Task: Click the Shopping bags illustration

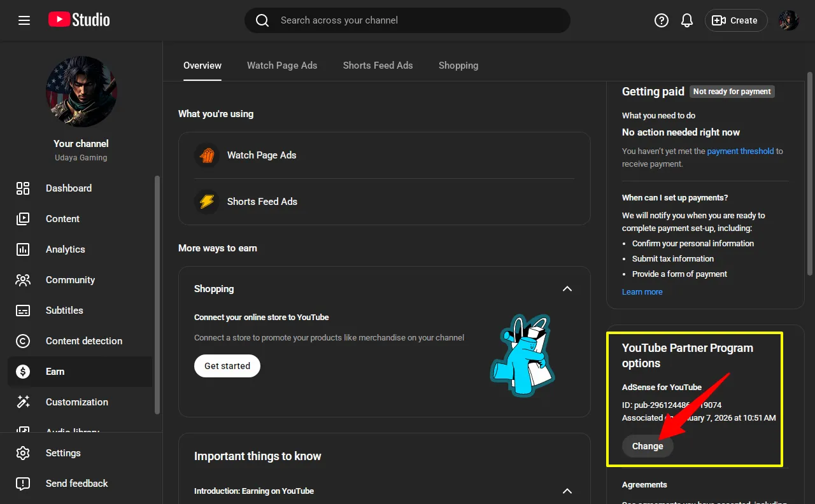Action: 523,356
